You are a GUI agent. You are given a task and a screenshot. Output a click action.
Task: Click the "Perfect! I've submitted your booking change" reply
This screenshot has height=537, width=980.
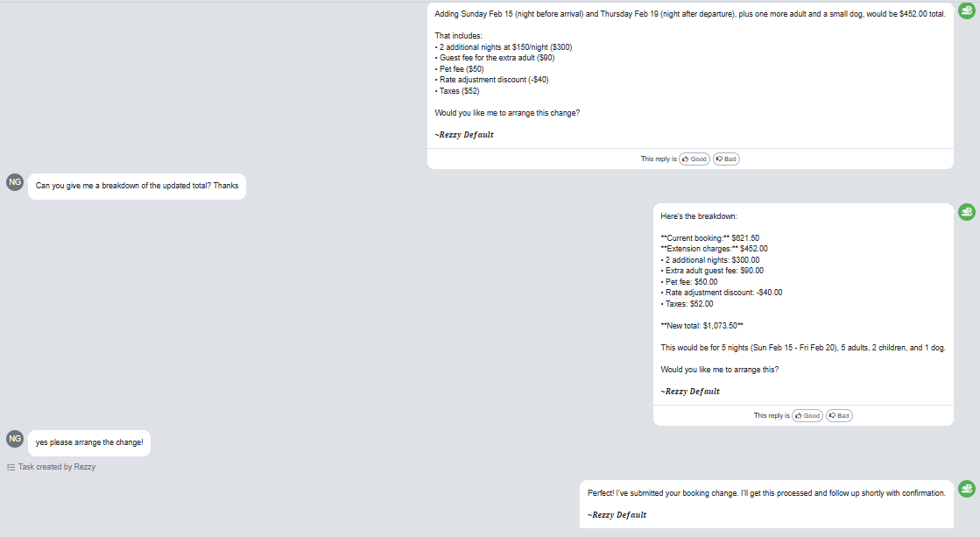pos(766,493)
